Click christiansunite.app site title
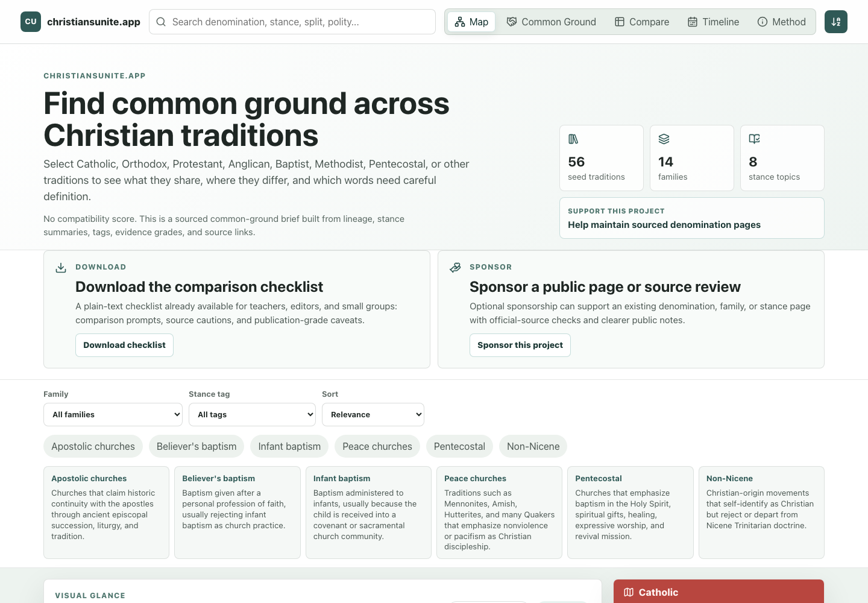 tap(93, 22)
